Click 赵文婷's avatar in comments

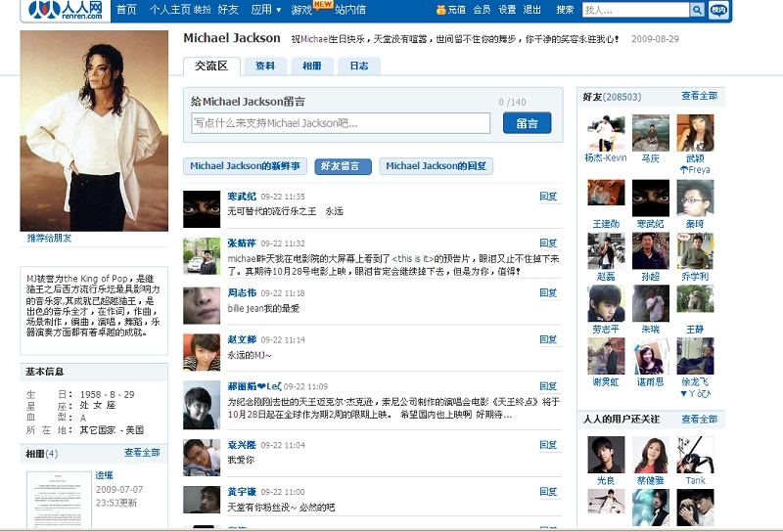coord(202,352)
